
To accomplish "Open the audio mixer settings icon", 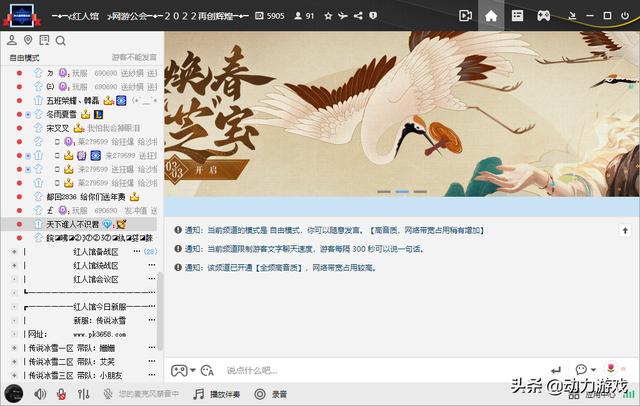I will click(x=83, y=394).
